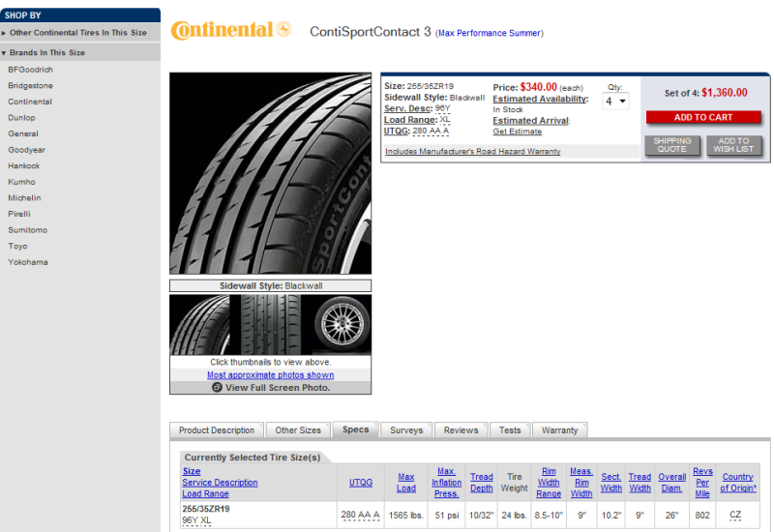774x532 pixels.
Task: Click Max. Inflation Press. column header
Action: pos(447,483)
